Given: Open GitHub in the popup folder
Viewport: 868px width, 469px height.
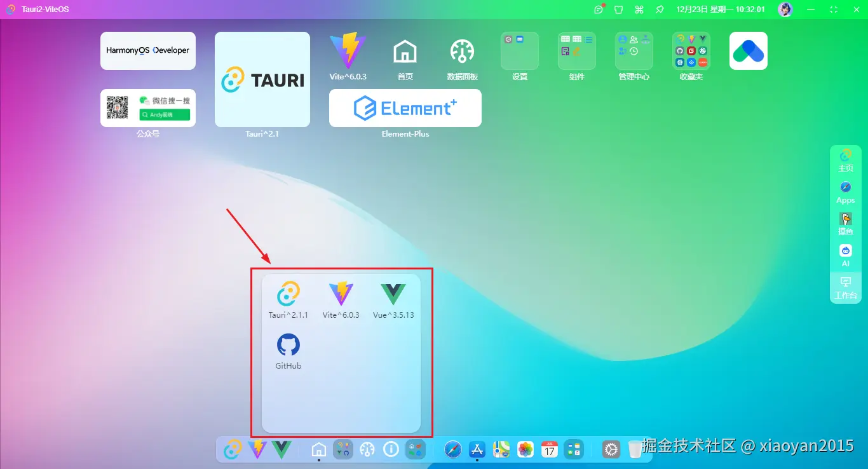Looking at the screenshot, I should click(288, 351).
